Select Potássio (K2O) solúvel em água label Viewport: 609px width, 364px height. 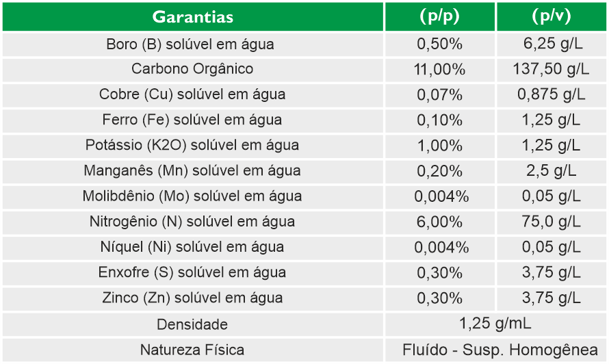pyautogui.click(x=192, y=145)
